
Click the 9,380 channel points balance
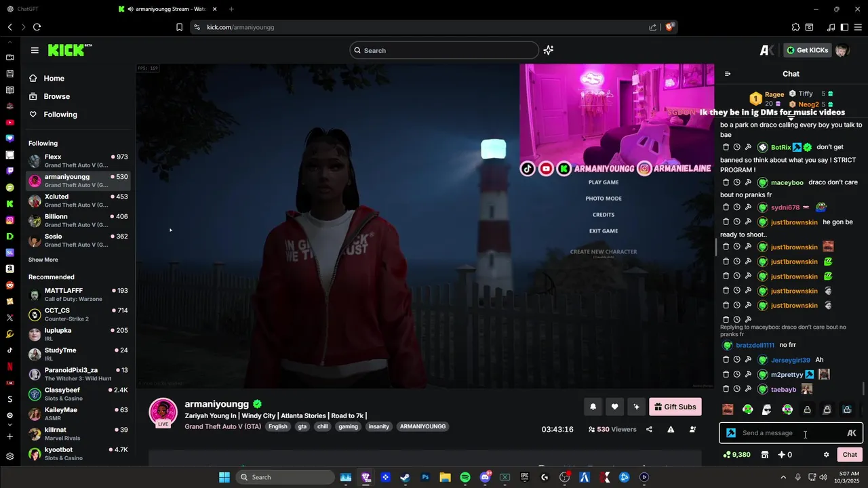pyautogui.click(x=736, y=455)
